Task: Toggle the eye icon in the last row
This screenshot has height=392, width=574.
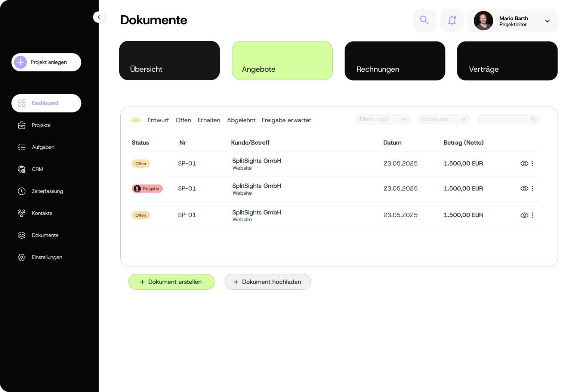Action: click(x=524, y=215)
